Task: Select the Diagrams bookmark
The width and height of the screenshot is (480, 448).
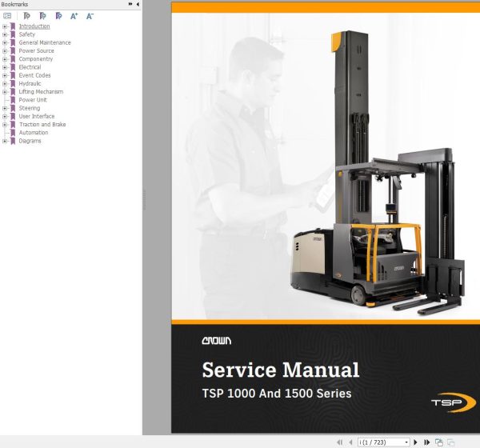Action: pos(30,141)
